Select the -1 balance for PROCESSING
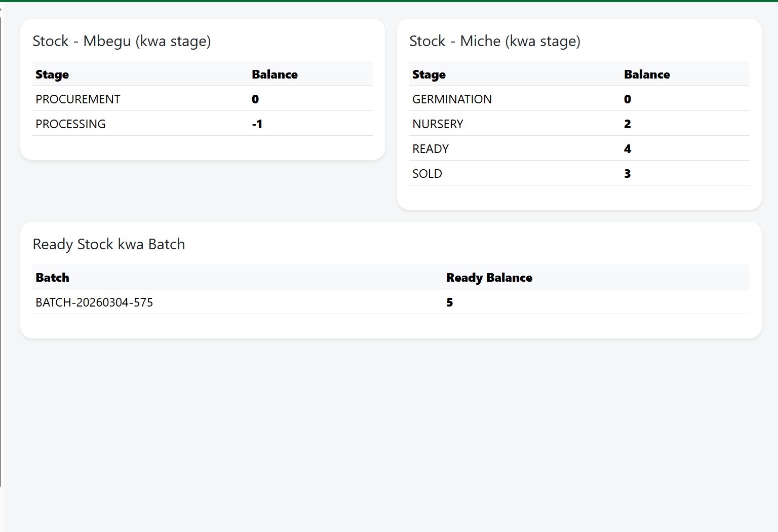 [257, 124]
